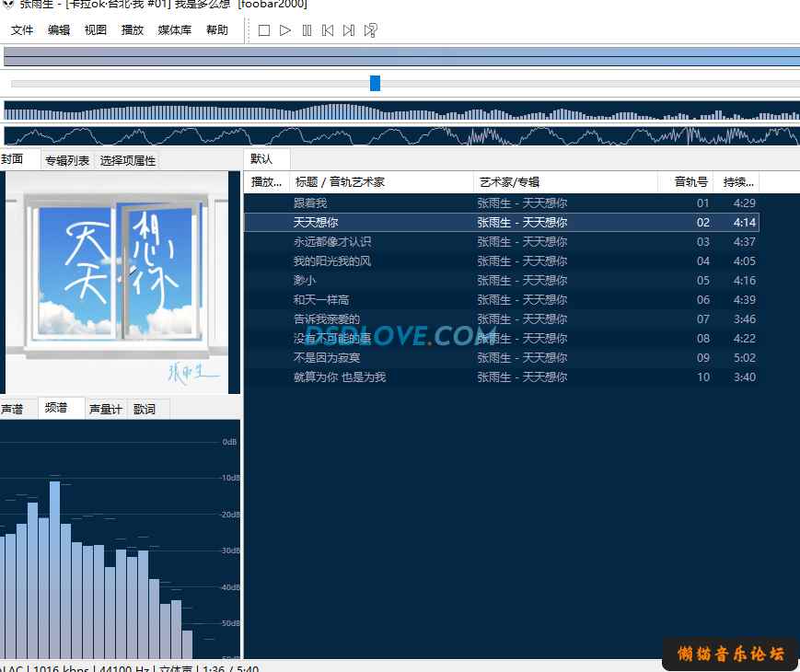Click the 1016 kbps status bar entry

[x=61, y=668]
